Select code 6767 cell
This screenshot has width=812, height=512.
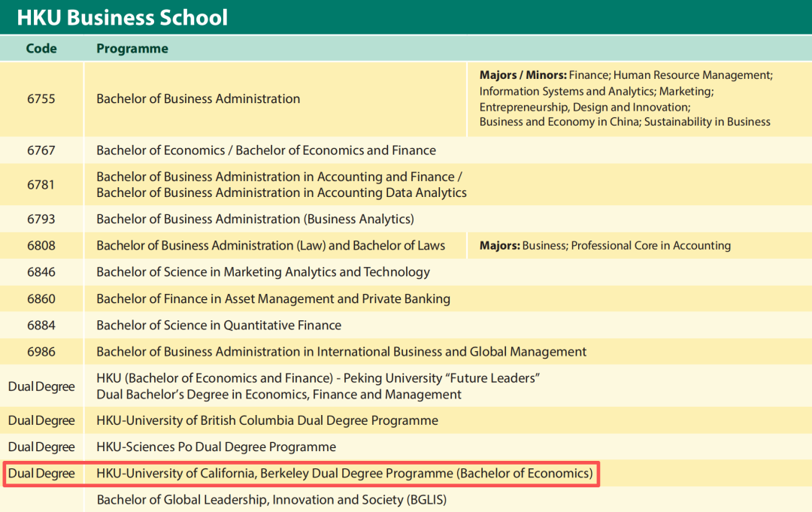click(x=41, y=150)
